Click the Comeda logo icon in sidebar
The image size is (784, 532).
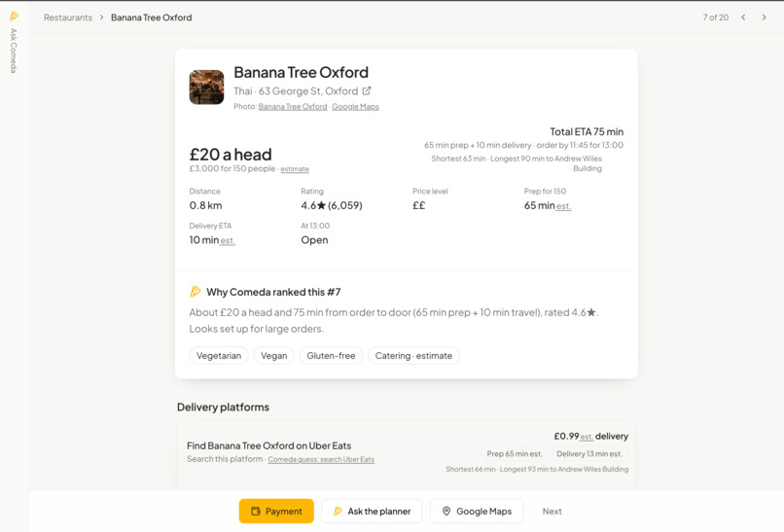coord(14,16)
